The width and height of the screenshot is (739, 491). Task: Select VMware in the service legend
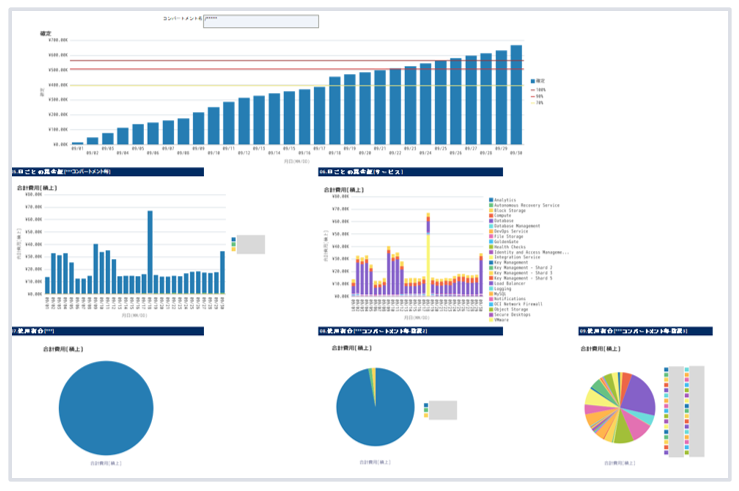coord(502,320)
